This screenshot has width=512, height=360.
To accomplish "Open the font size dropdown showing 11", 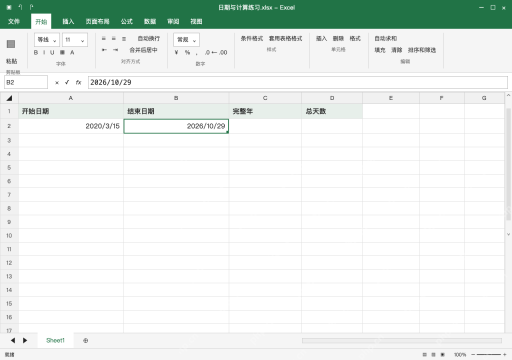I will [x=75, y=40].
